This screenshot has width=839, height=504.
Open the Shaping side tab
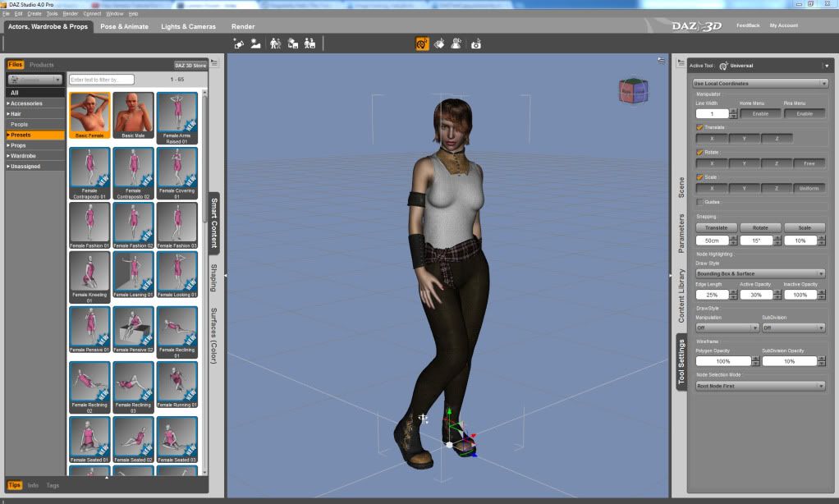point(213,277)
